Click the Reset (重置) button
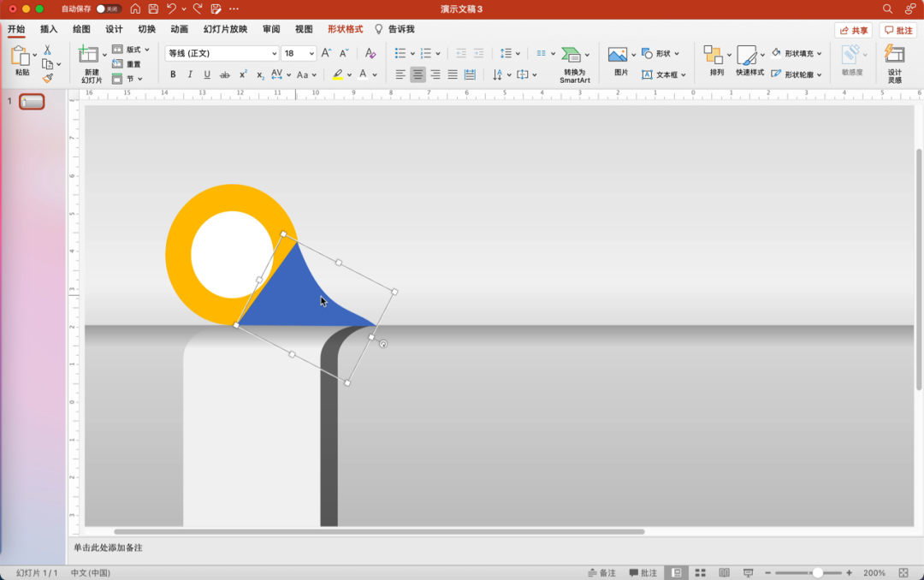This screenshot has height=580, width=924. pyautogui.click(x=127, y=64)
